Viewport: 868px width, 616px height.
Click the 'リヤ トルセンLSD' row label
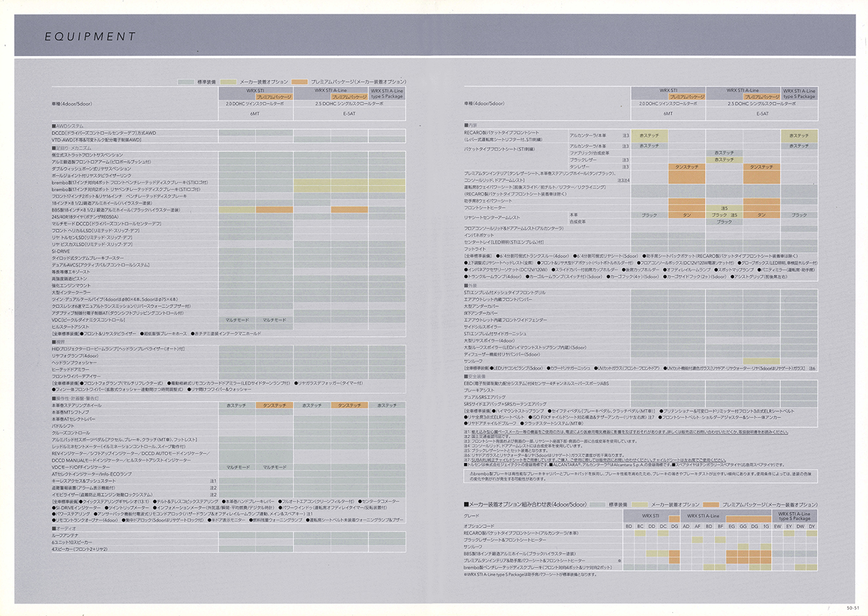point(92,237)
